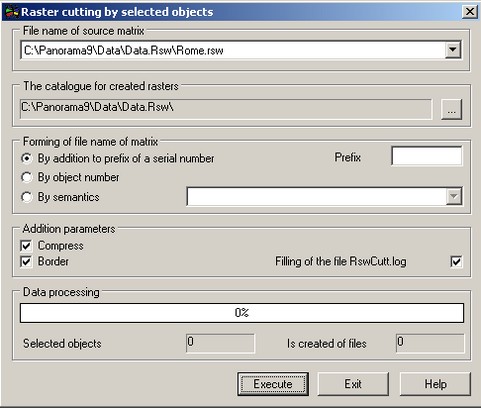Click the catalogue path field for created rasters

pos(226,109)
